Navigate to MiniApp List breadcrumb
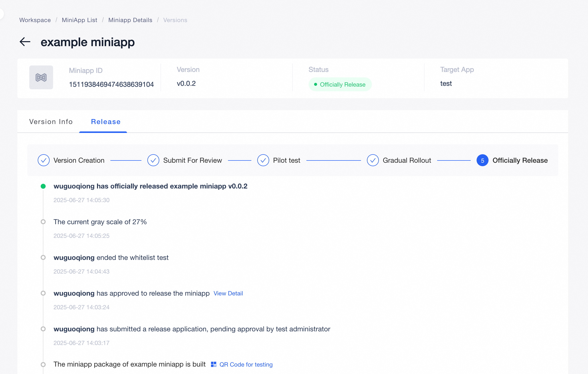Image resolution: width=588 pixels, height=374 pixels. pyautogui.click(x=79, y=20)
